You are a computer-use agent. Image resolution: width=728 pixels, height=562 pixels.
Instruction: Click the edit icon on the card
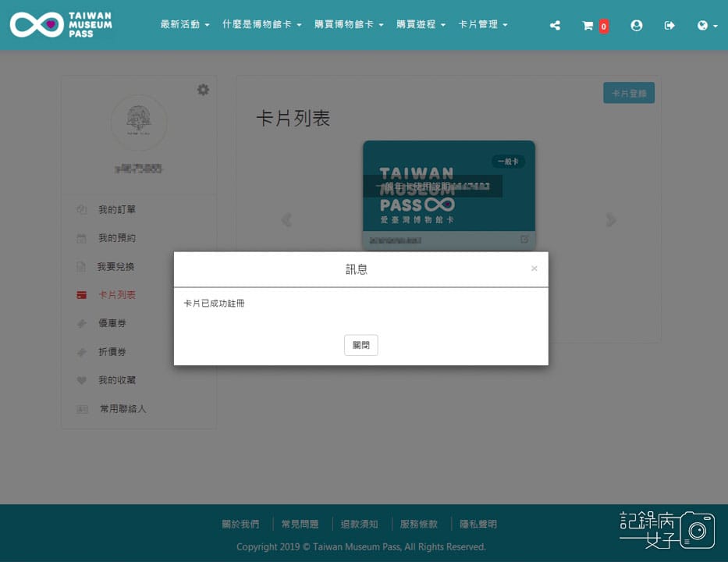tap(524, 240)
